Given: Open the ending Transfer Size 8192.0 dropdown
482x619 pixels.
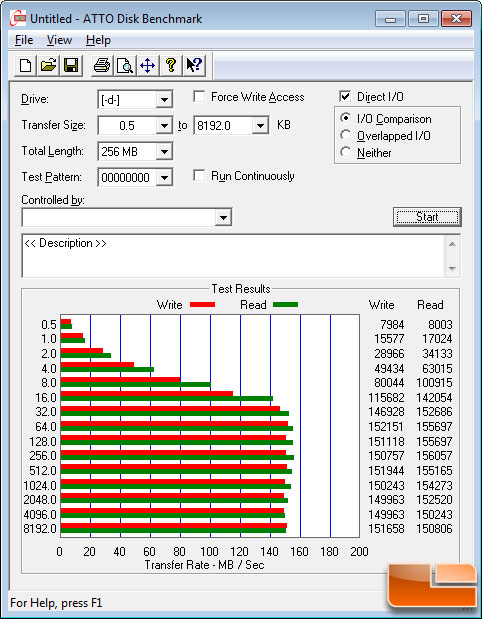Looking at the screenshot, I should coord(260,126).
